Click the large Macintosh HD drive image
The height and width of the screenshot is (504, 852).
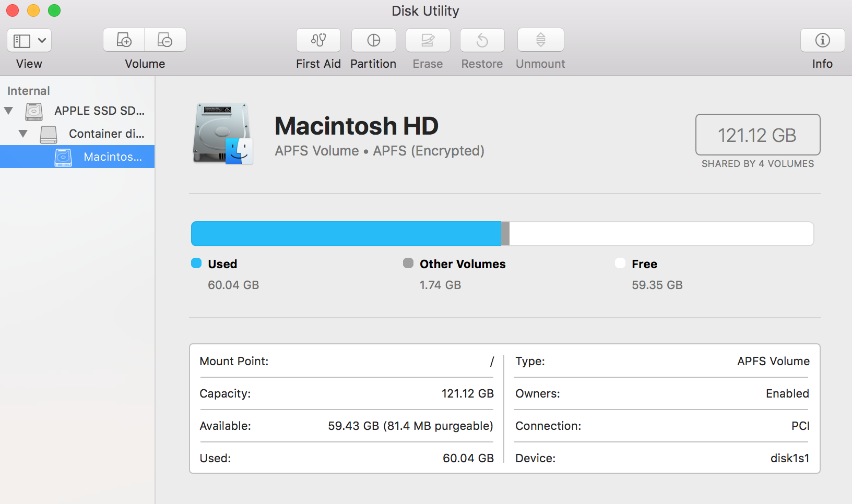[223, 134]
